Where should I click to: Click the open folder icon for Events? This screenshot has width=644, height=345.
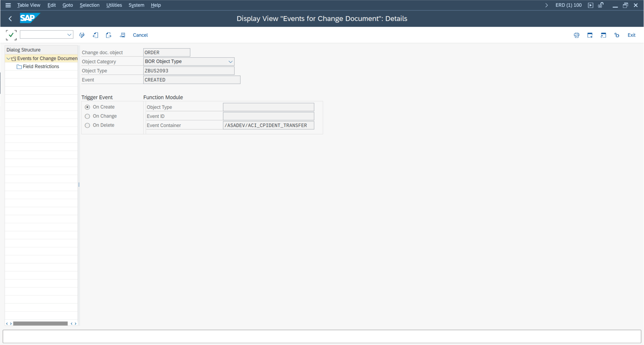(x=14, y=59)
